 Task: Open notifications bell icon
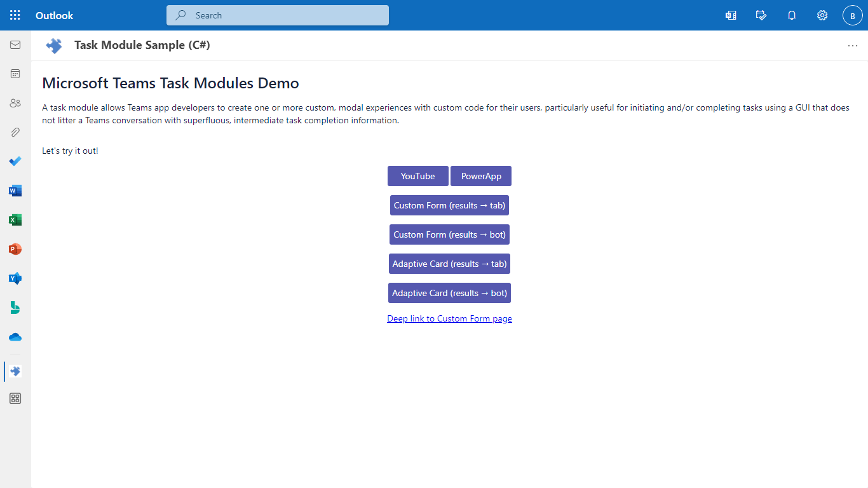pyautogui.click(x=792, y=15)
